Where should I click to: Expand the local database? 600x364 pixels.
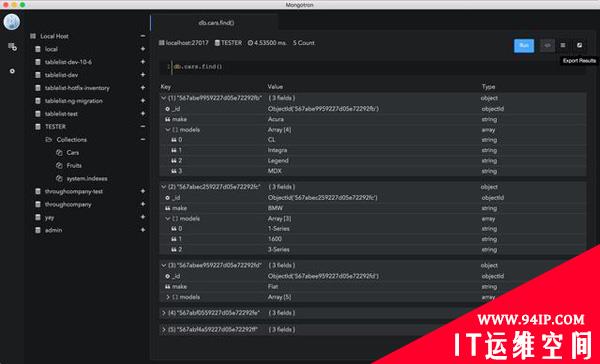coord(143,49)
